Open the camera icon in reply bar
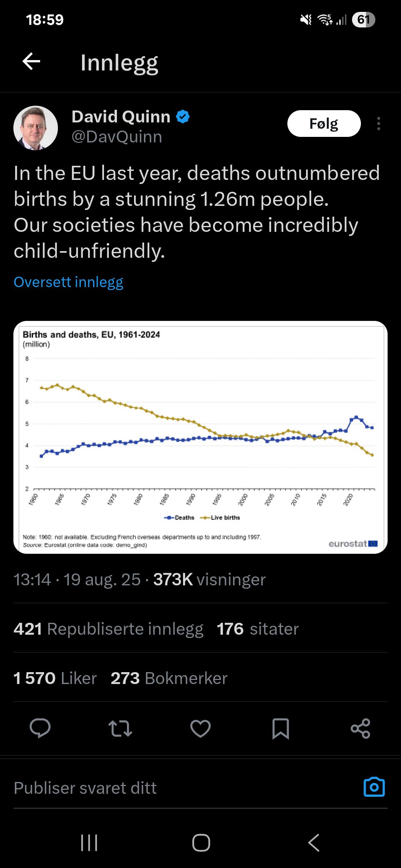The image size is (401, 868). 374,787
